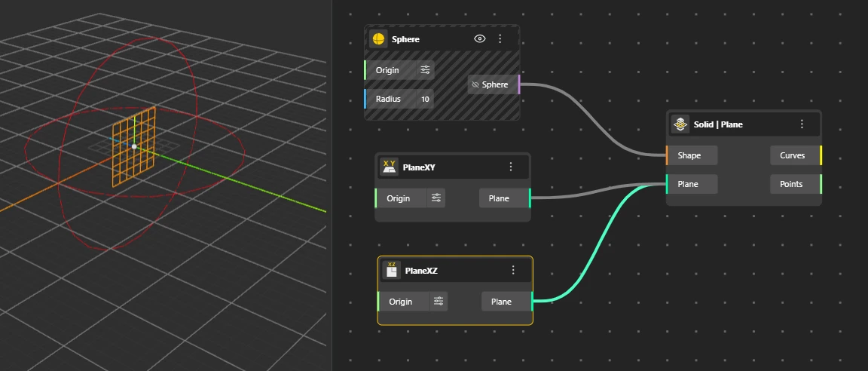Open the PlaneXY Origin settings sliders icon
The width and height of the screenshot is (868, 371).
436,198
